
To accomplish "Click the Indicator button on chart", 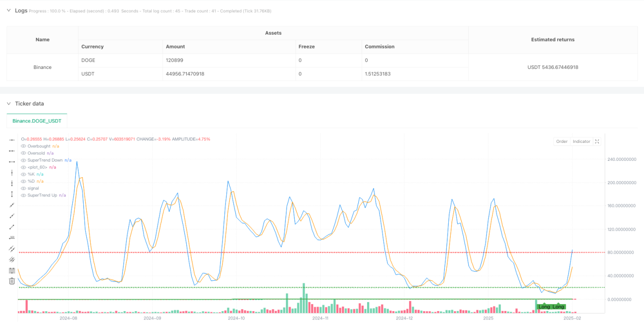I will [x=581, y=141].
